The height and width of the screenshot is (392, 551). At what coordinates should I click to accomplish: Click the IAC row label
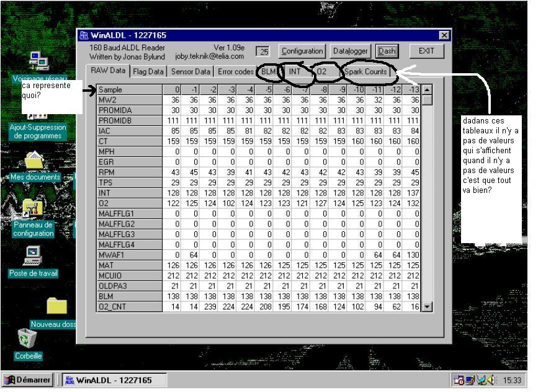pyautogui.click(x=129, y=131)
